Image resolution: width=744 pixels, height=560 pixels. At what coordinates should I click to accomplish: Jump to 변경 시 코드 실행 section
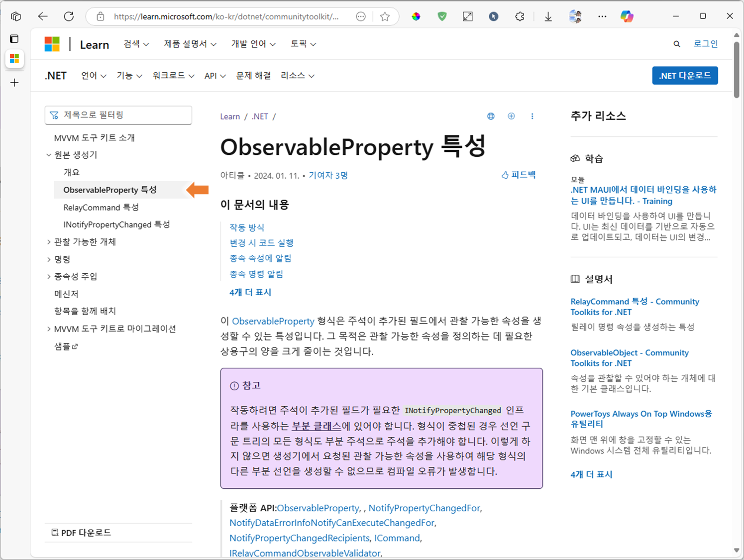[x=261, y=243]
